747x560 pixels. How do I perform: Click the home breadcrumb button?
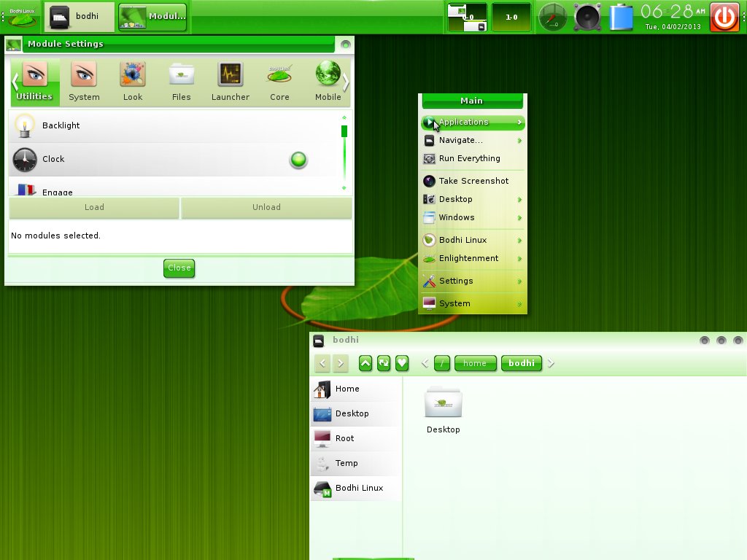(x=475, y=363)
